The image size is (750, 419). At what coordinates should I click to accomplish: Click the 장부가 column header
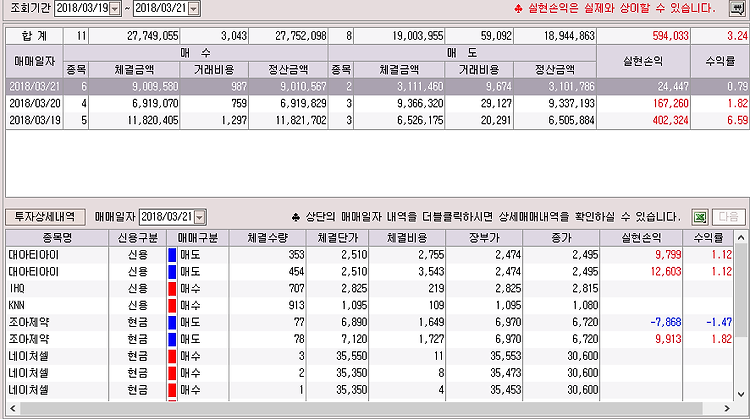[484, 238]
